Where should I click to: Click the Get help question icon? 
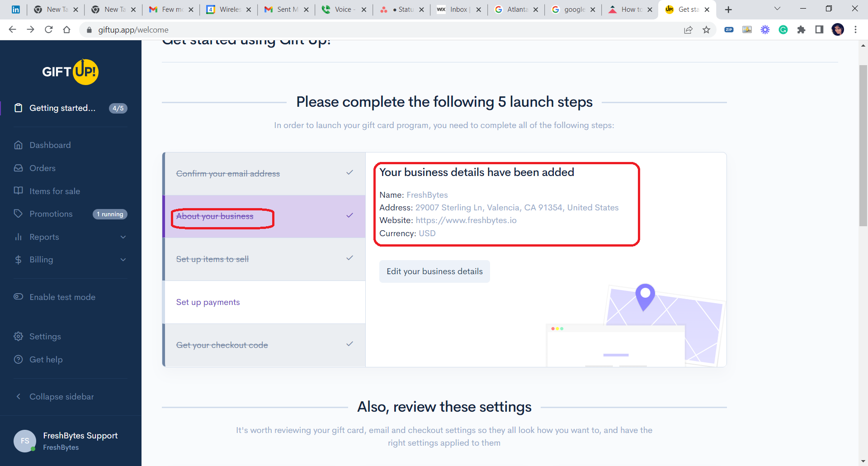coord(19,360)
